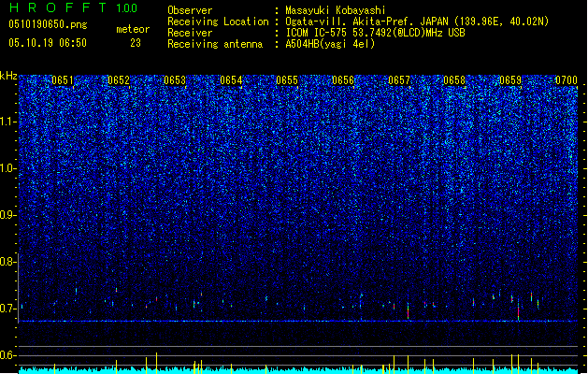Click the 'meteor' count label
Screen dimensions: 588x374
133,29
